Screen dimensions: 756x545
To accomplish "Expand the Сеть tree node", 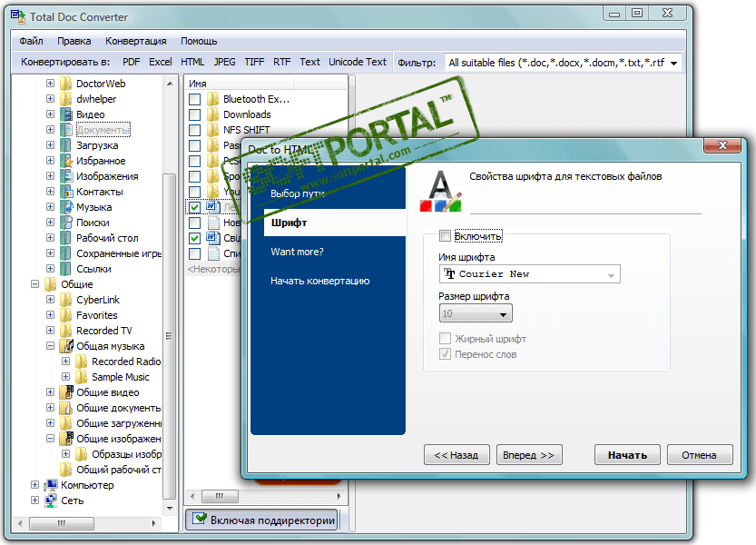I will tap(34, 500).
